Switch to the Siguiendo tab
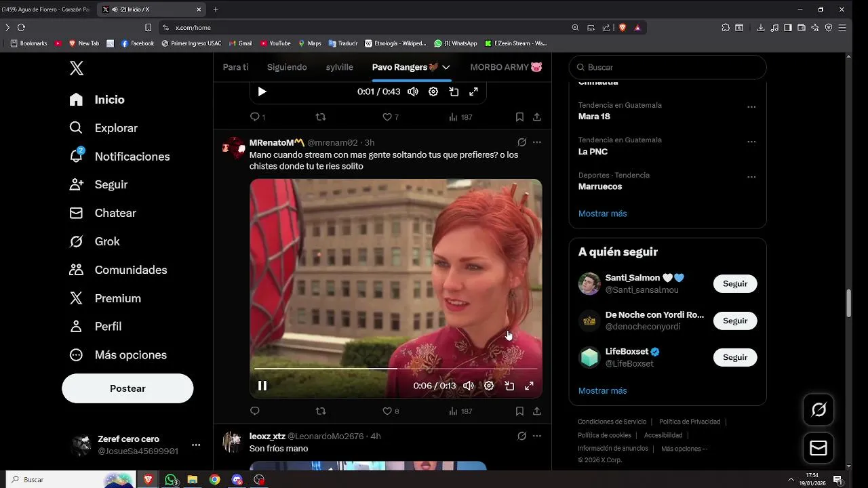Viewport: 868px width, 488px height. [287, 67]
